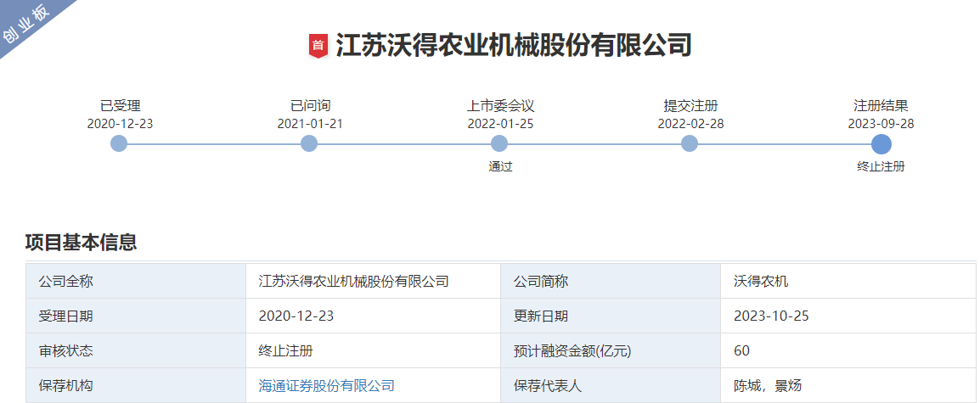The image size is (980, 403).
Task: Click the 项目基本信息 section heading
Action: 81,243
